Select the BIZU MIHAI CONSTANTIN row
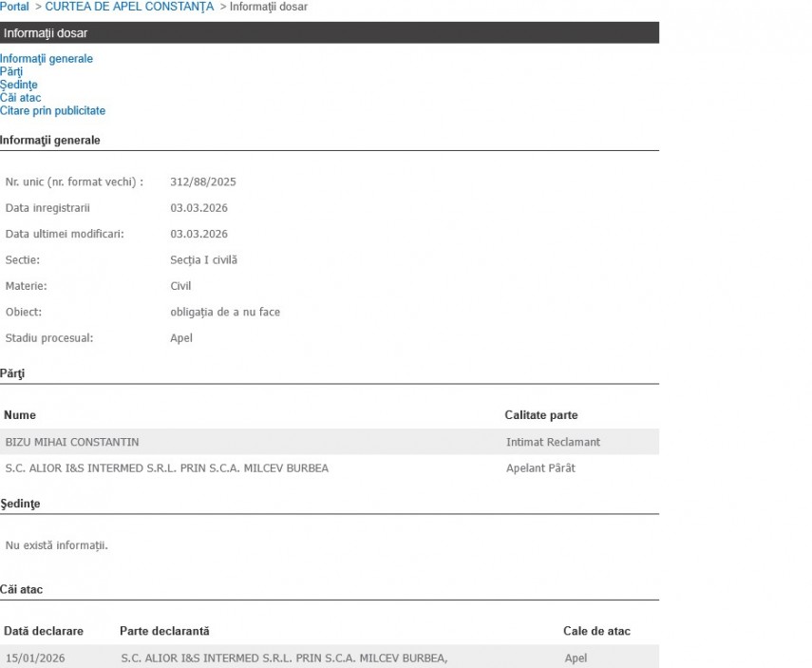Viewport: 812px width, 668px height. coord(72,442)
